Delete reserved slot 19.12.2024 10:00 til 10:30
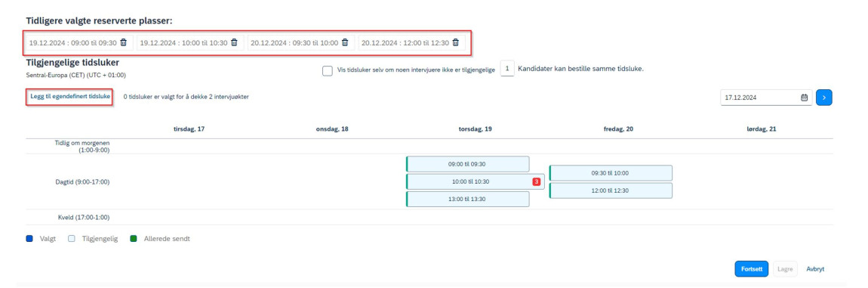The height and width of the screenshot is (288, 868). [234, 43]
